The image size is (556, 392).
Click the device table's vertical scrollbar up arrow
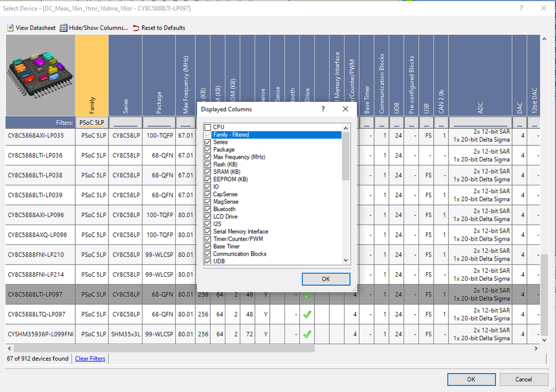544,39
